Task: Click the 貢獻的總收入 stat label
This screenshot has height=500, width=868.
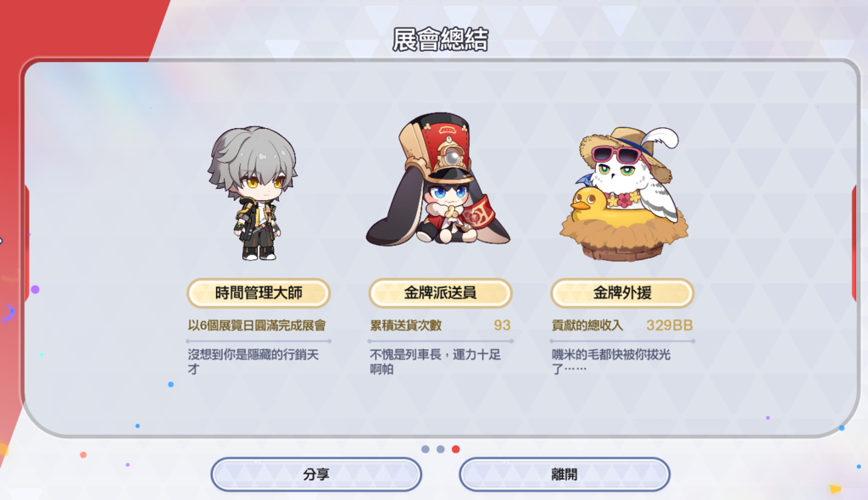Action: click(x=587, y=325)
